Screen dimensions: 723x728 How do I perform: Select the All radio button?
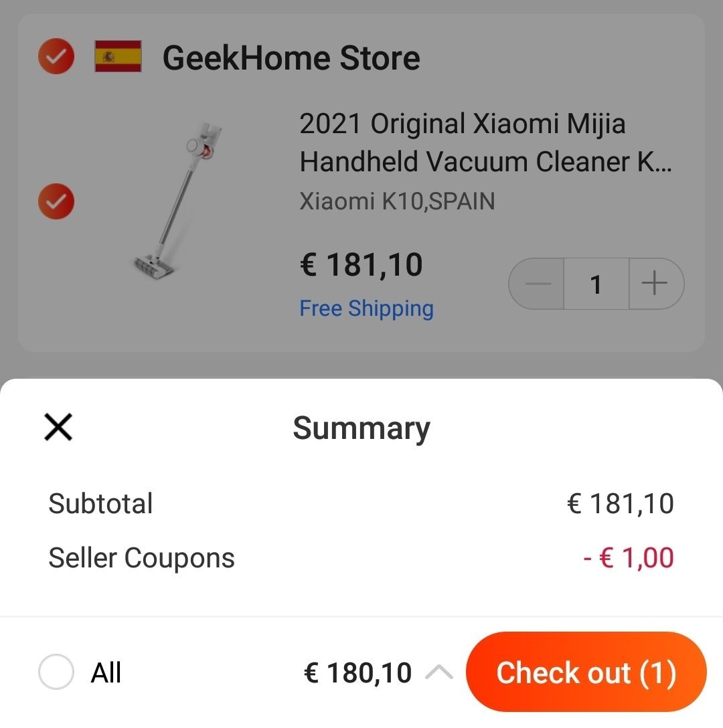click(x=56, y=671)
